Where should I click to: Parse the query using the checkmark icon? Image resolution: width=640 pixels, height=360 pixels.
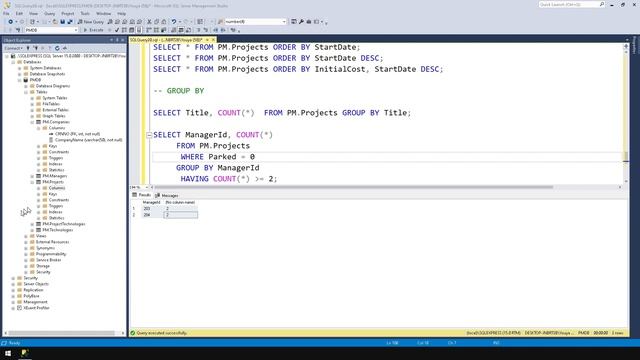pyautogui.click(x=117, y=30)
